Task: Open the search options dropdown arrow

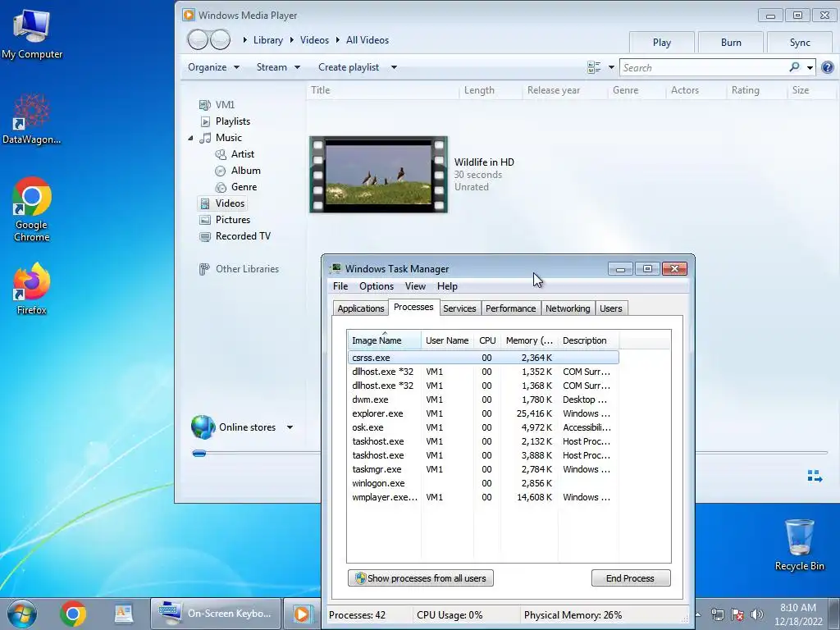Action: [810, 67]
